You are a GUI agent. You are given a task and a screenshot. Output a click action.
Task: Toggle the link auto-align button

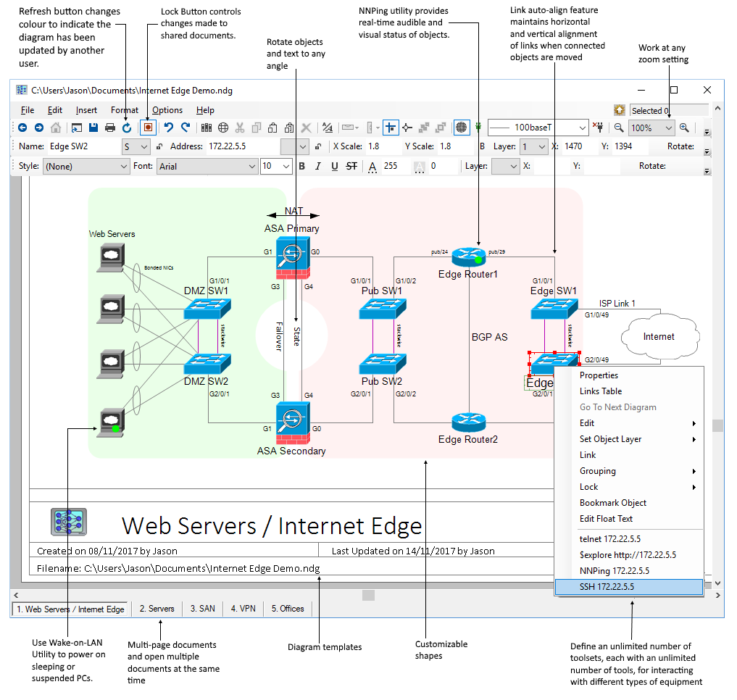coord(391,128)
